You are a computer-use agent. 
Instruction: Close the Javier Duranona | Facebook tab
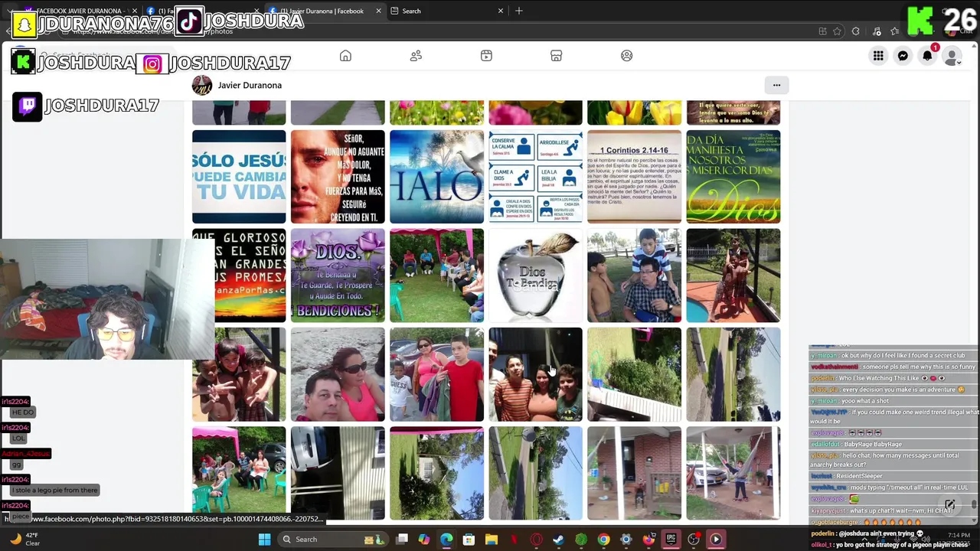(x=378, y=11)
